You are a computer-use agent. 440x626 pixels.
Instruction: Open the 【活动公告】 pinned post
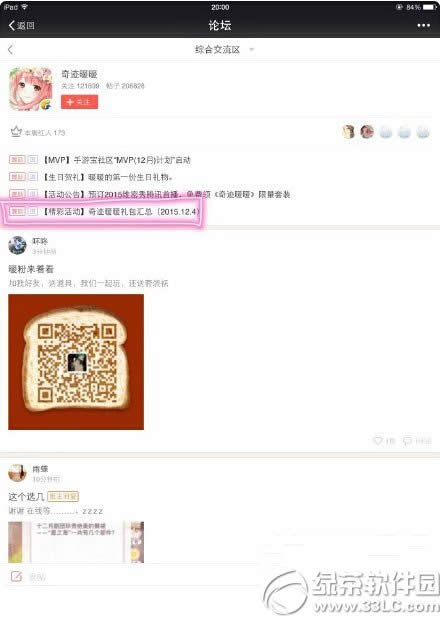[x=166, y=194]
